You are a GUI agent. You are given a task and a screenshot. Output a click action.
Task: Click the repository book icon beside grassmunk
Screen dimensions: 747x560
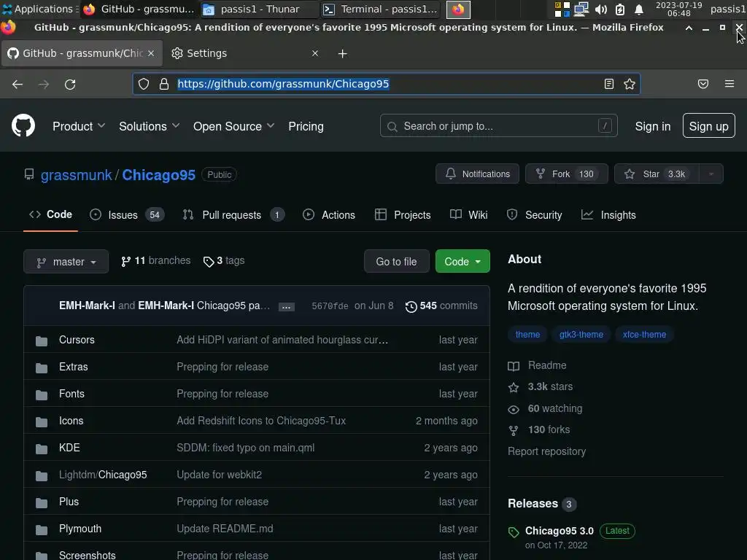coord(29,174)
